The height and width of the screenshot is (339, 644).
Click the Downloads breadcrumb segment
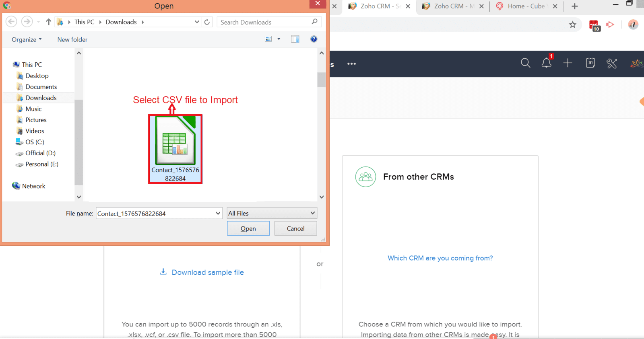[x=121, y=22]
